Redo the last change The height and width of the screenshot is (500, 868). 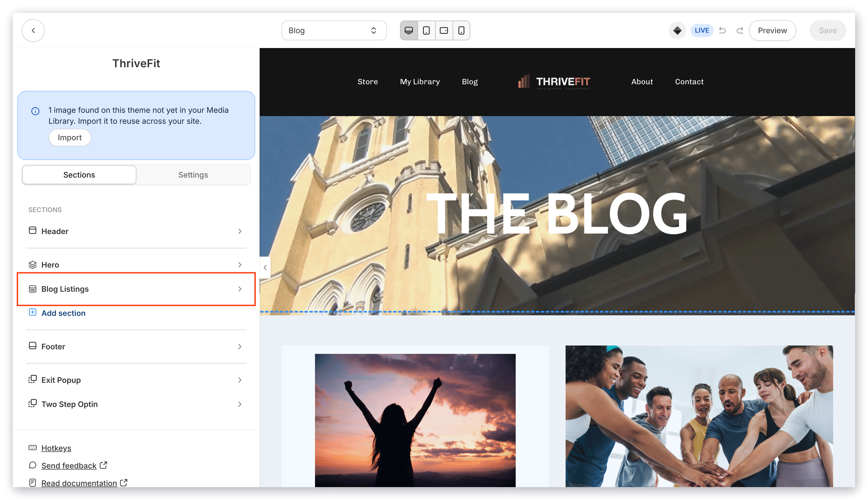740,30
